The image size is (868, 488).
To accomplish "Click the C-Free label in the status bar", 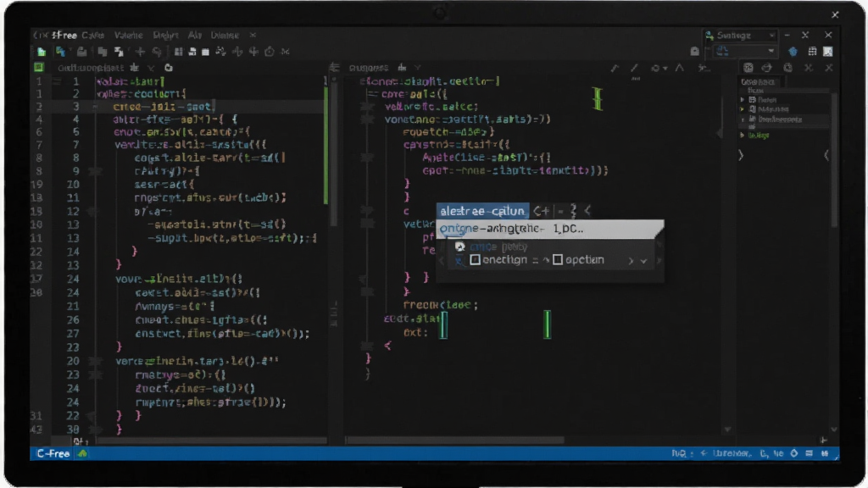I will click(53, 454).
